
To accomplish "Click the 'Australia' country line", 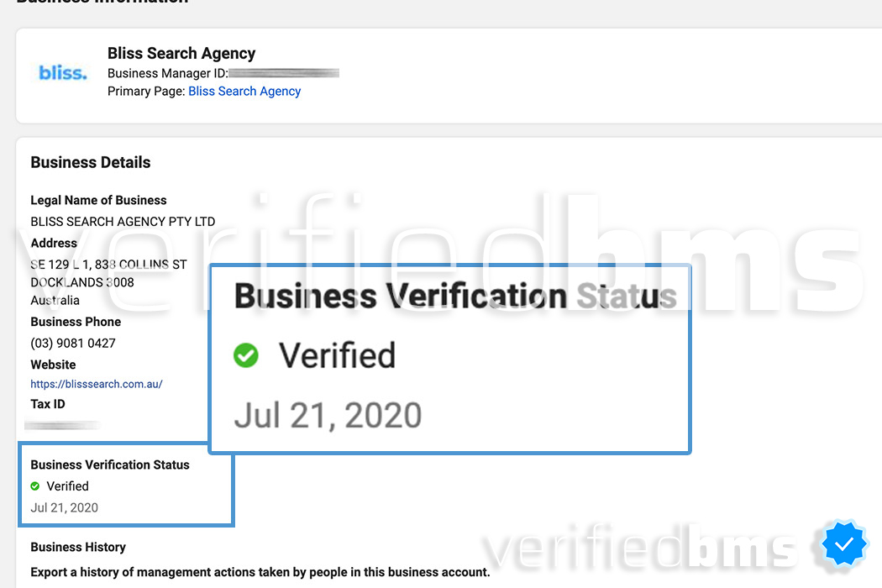I will pyautogui.click(x=55, y=301).
